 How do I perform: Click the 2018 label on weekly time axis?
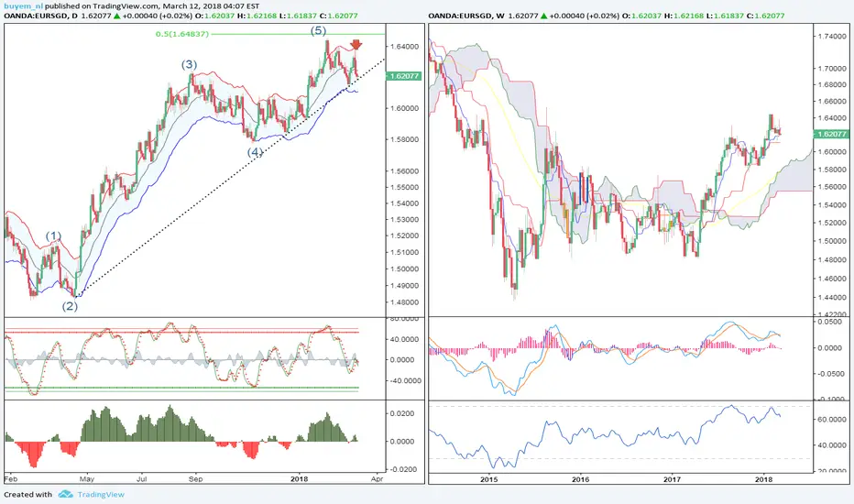tap(763, 479)
